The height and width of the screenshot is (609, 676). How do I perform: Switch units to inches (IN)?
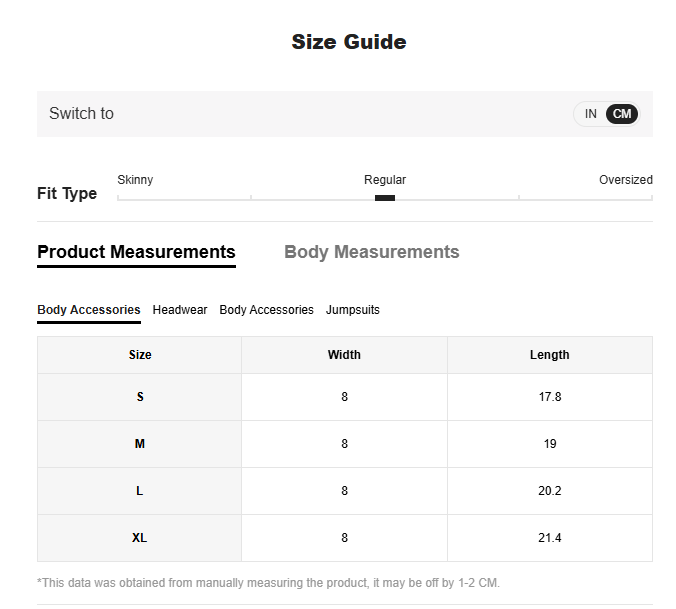pos(590,114)
